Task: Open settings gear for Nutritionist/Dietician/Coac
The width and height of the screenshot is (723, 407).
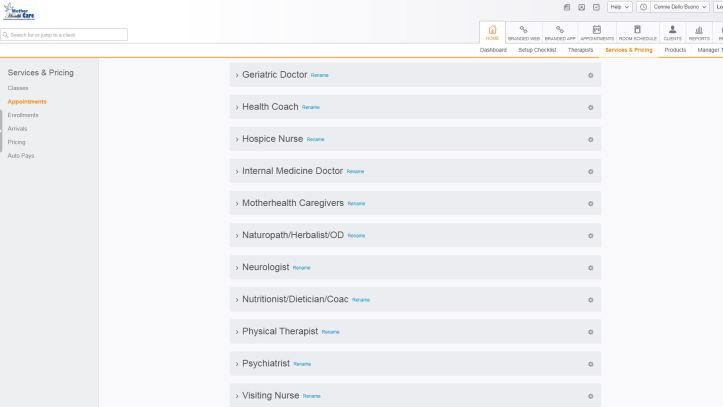Action: point(590,300)
